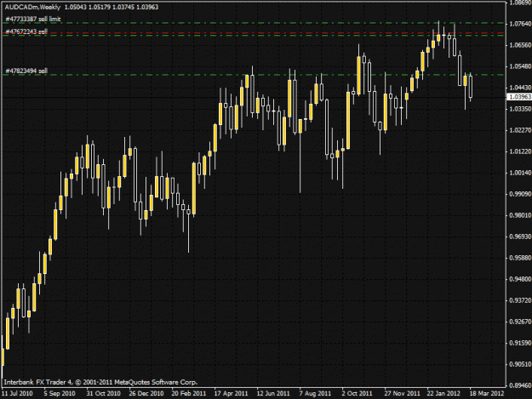Click the 1.02270 price axis label
Viewport: 532px width, 399px height.
[x=520, y=130]
